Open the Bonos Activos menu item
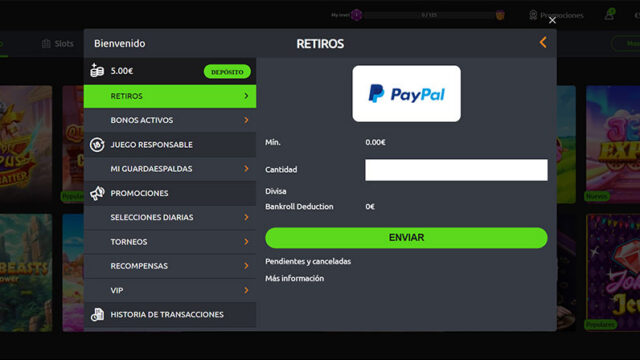Viewport: 640px width, 360px height. coord(170,120)
